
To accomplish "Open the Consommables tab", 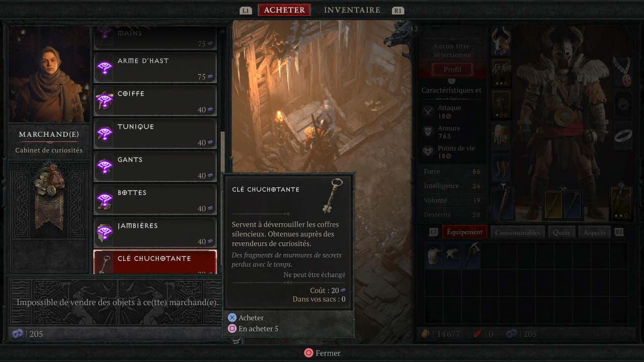I will pos(518,232).
